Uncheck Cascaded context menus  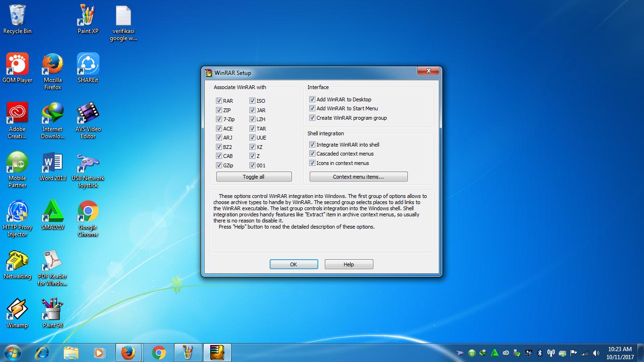312,154
